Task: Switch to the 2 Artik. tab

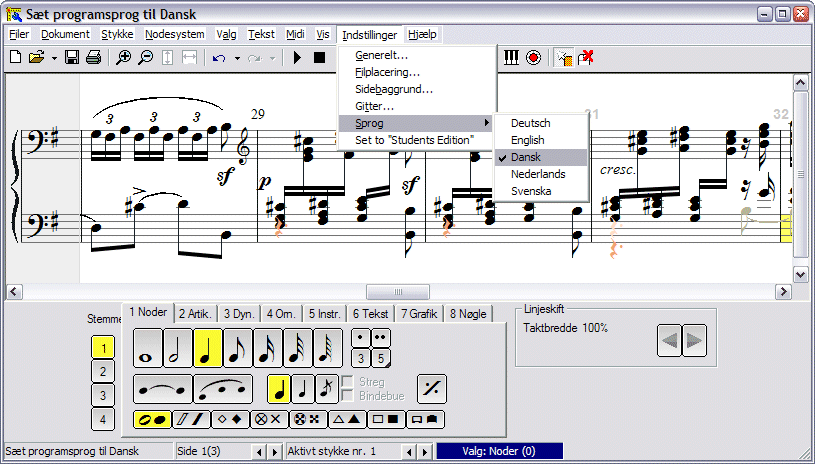Action: pyautogui.click(x=195, y=314)
